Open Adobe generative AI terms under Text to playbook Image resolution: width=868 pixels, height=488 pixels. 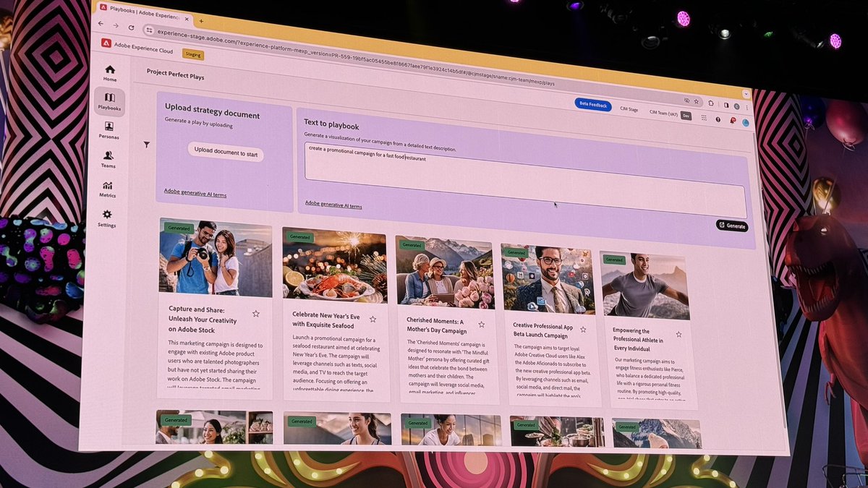tap(333, 205)
